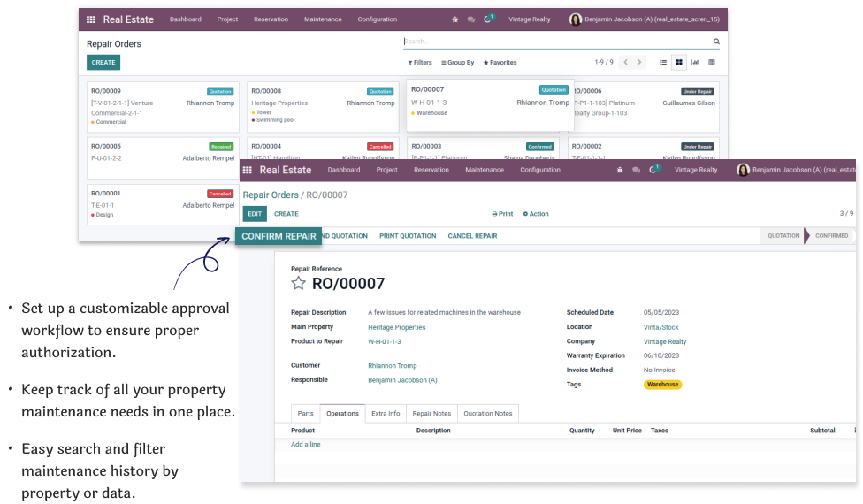Switch to the Extra Info tab
Screen dimensions: 863x504
point(386,413)
